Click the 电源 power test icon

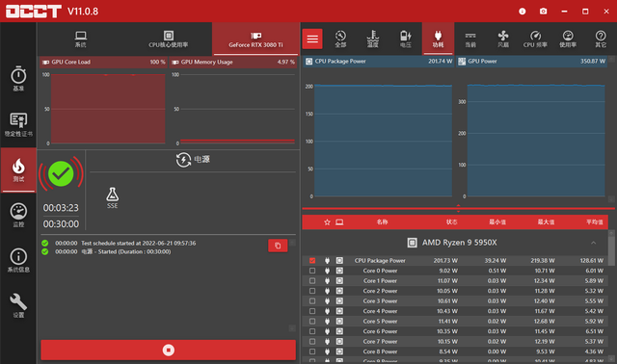point(183,160)
